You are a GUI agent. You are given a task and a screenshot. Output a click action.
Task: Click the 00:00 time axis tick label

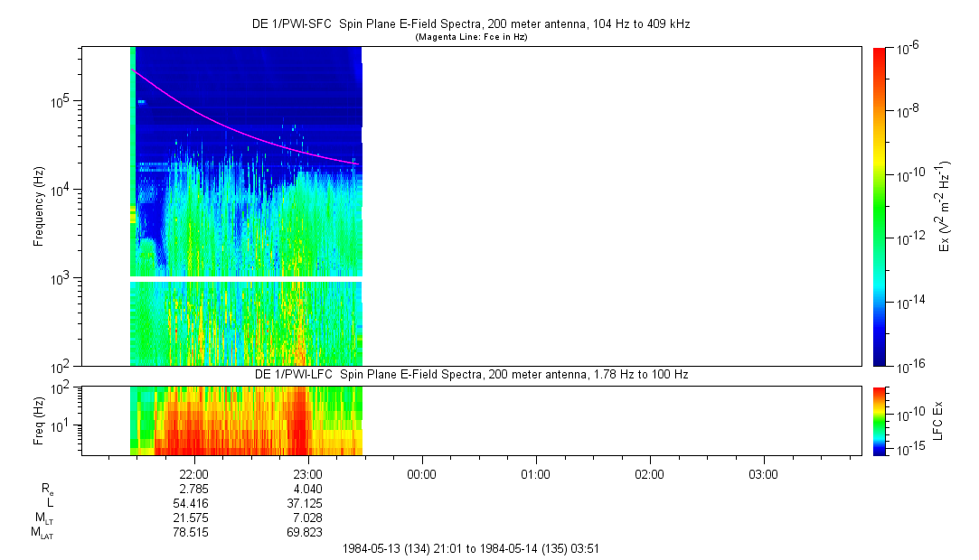tap(422, 473)
